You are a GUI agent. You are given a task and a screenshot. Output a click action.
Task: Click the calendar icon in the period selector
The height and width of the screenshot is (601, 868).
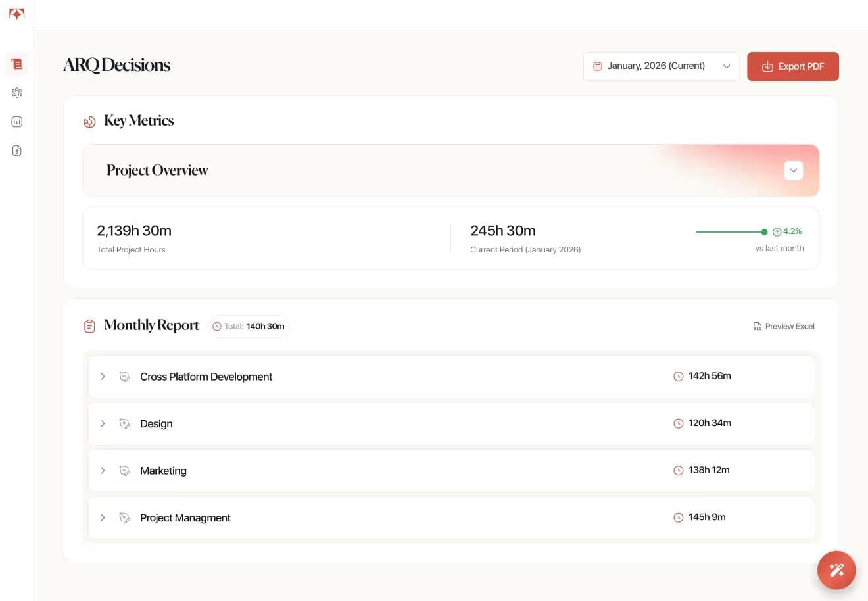point(598,66)
